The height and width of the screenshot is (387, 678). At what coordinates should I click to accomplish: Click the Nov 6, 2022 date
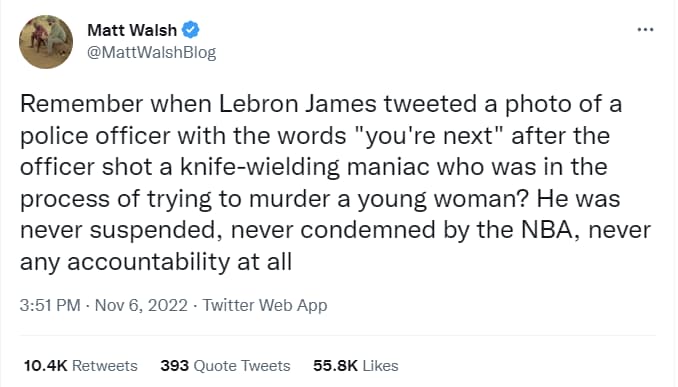point(141,305)
